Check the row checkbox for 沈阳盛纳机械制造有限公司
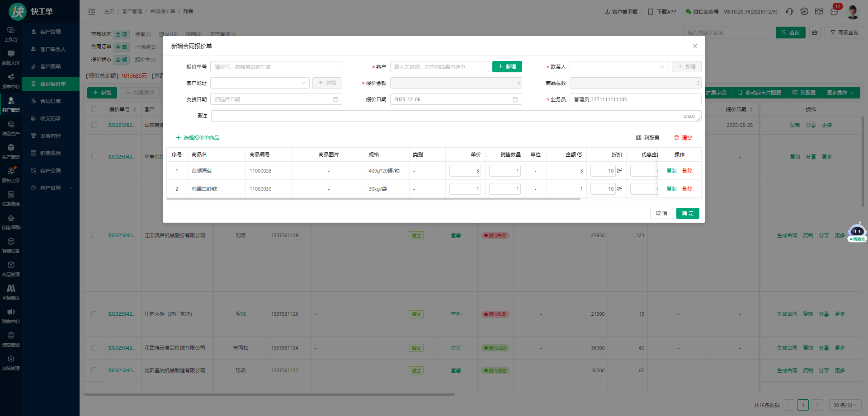 pos(94,370)
